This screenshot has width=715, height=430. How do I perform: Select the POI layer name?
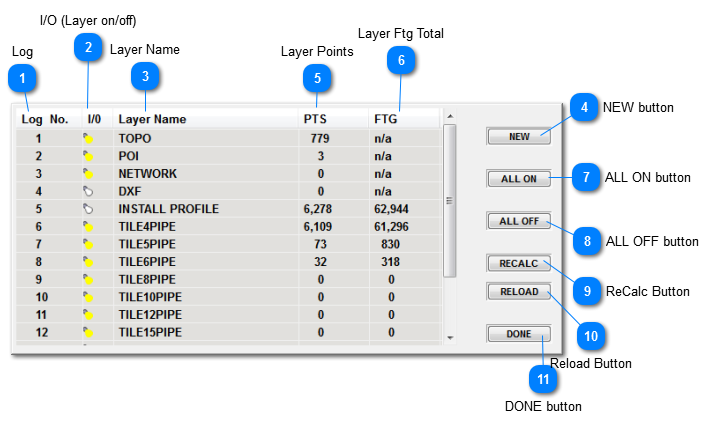click(x=129, y=156)
